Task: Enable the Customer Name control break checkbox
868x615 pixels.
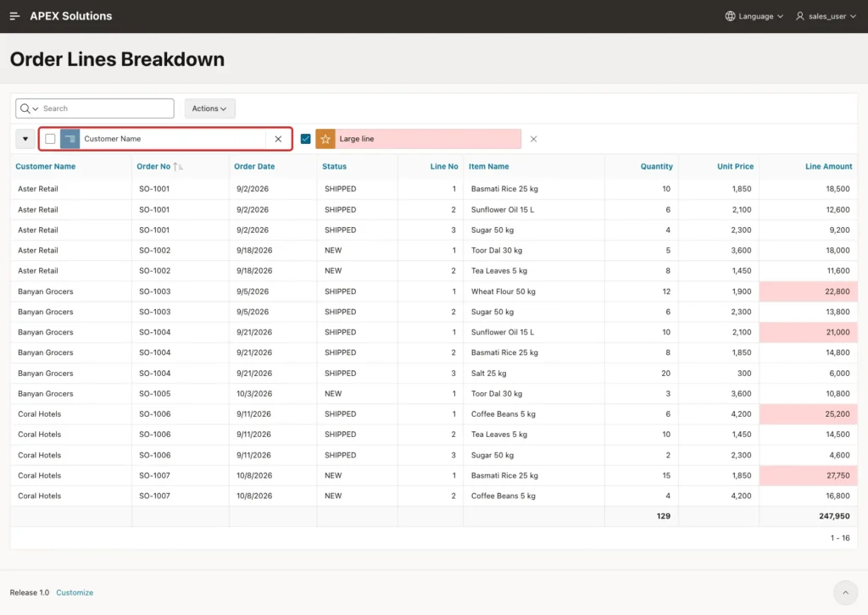Action: coord(50,139)
